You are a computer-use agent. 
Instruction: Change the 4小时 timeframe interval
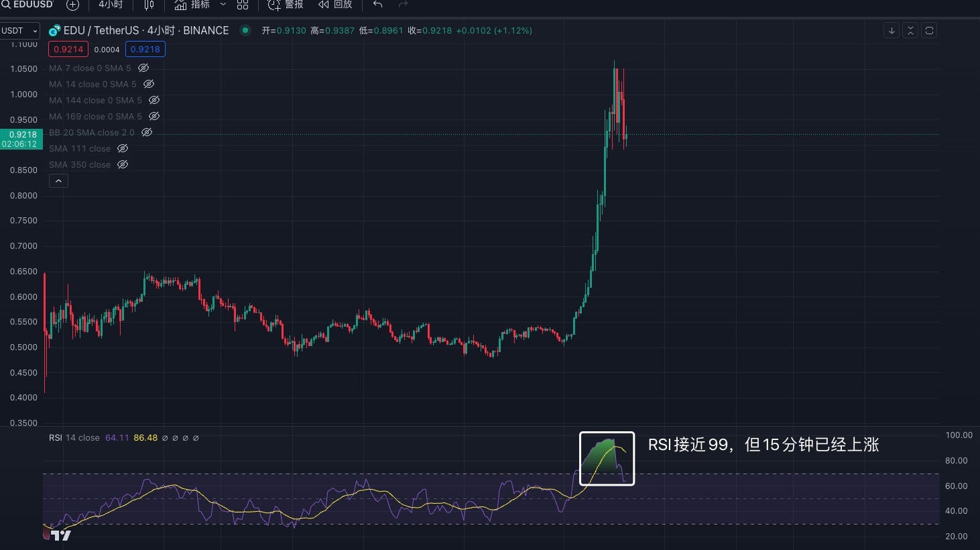click(111, 5)
